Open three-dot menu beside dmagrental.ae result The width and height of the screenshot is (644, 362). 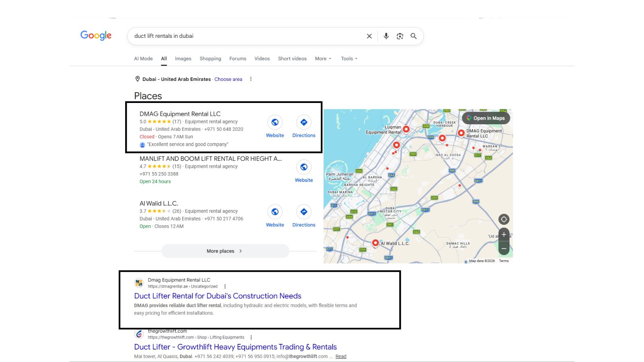click(x=225, y=287)
